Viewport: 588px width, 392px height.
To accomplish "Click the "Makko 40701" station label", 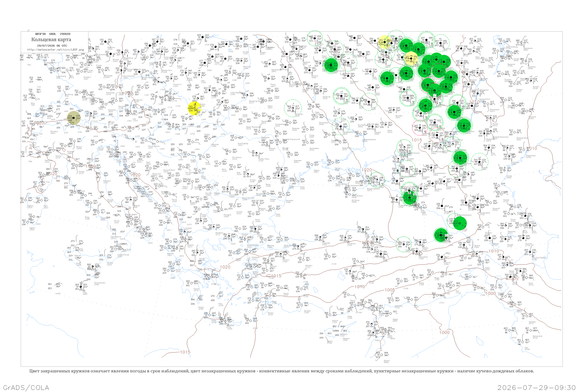I will point(487,269).
